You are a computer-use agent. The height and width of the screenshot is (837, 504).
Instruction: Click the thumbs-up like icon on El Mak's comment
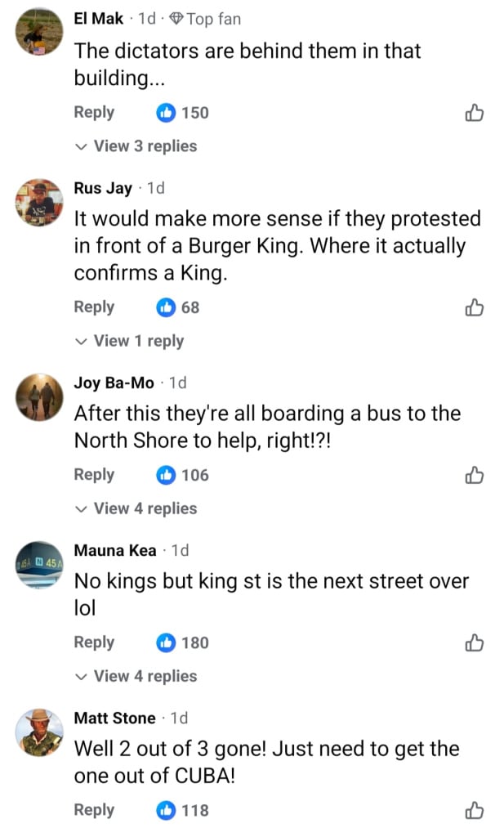[x=475, y=113]
